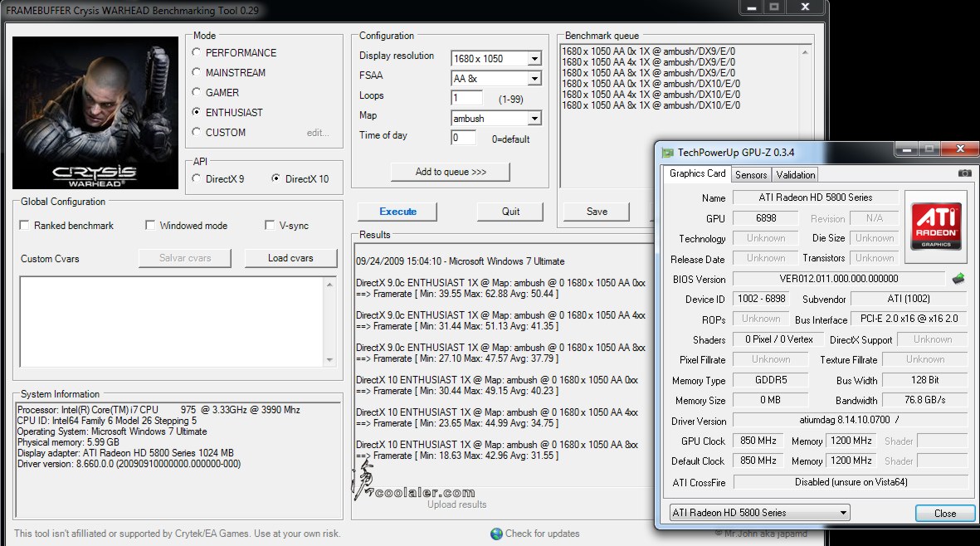Click the Load cvars button

point(290,258)
